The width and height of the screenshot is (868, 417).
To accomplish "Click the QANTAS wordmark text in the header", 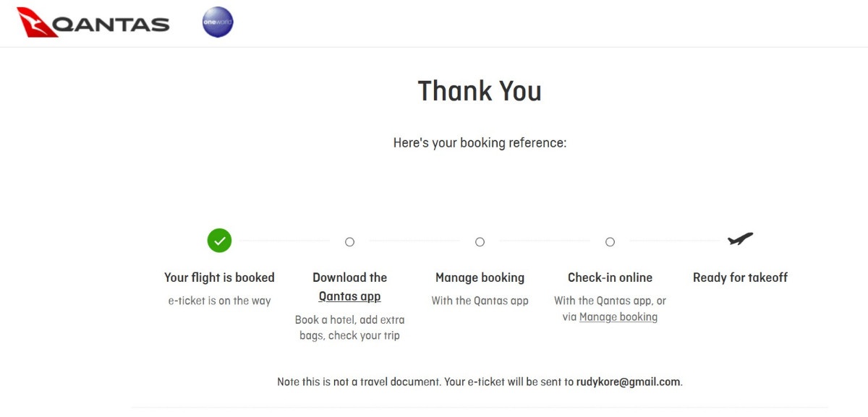I will (112, 24).
